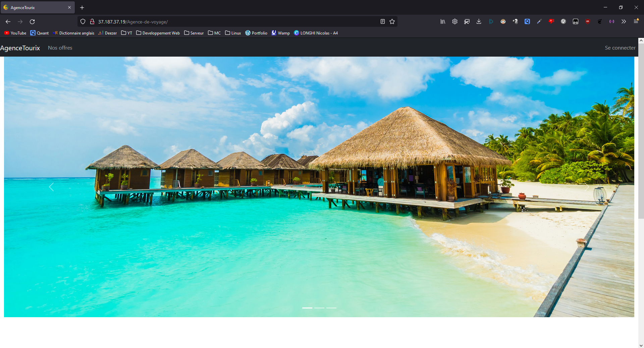
Task: Click the insecure connection padlock icon
Action: click(92, 22)
